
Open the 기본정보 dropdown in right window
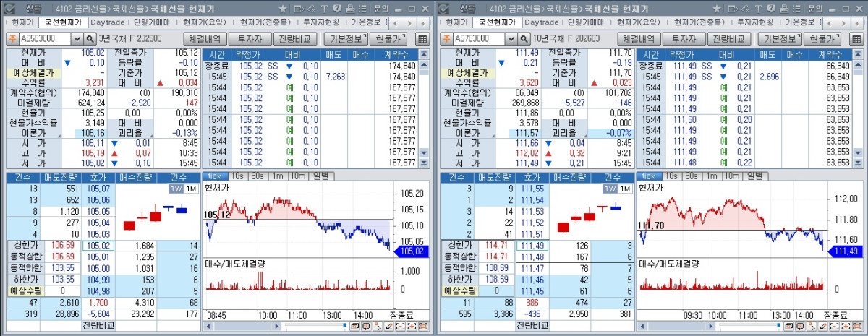(x=781, y=38)
